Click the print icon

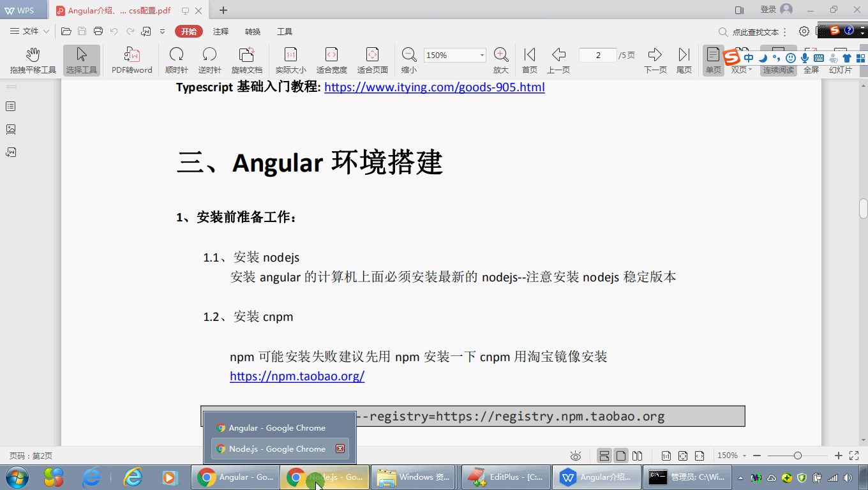click(x=98, y=31)
